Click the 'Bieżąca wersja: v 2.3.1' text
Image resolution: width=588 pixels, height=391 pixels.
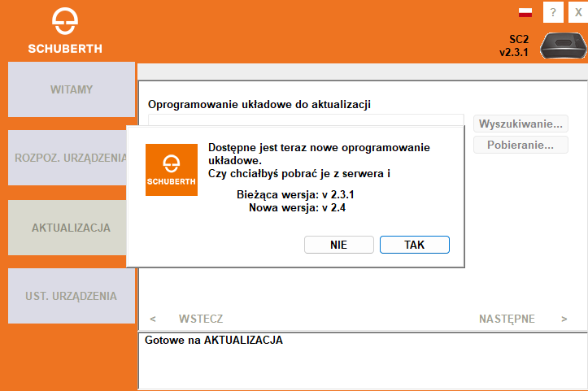295,194
